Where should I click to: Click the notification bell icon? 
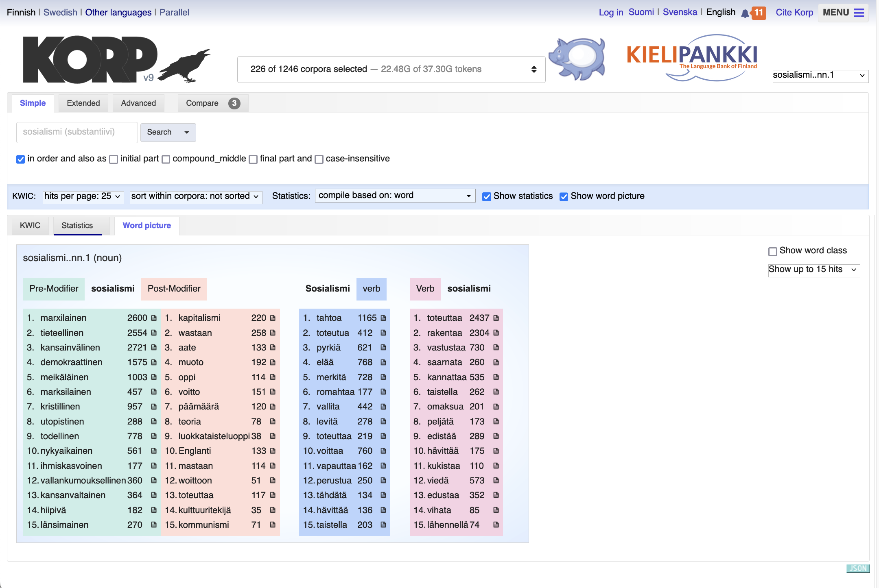pyautogui.click(x=745, y=13)
